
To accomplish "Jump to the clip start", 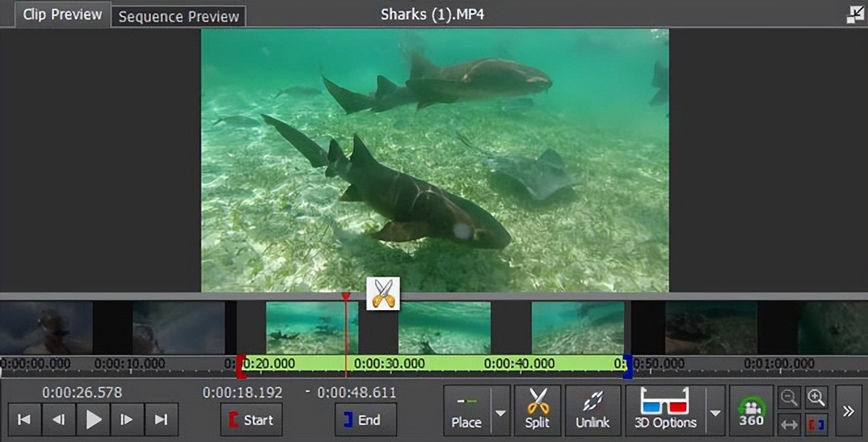I will click(x=24, y=420).
